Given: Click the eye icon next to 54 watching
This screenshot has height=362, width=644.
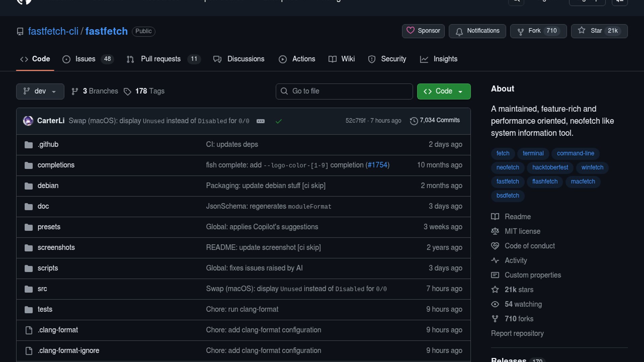Looking at the screenshot, I should tap(495, 304).
